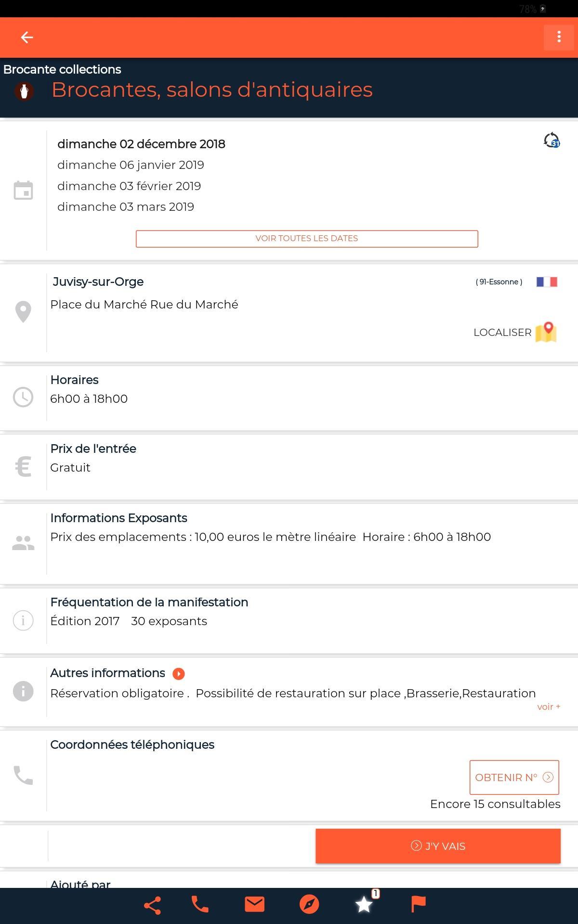The image size is (578, 924).
Task: Select date dimanche 03 mars 2019
Action: 126,206
